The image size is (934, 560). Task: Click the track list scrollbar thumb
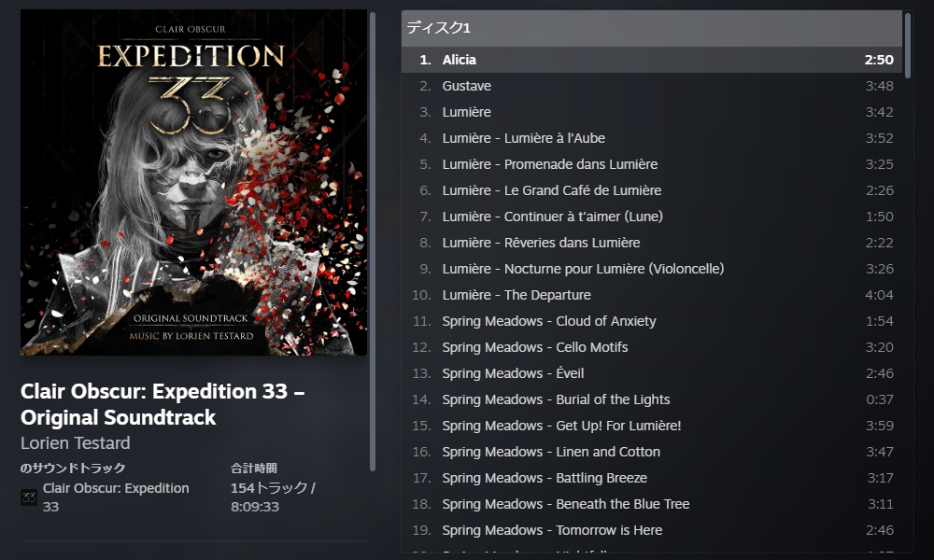coord(908,45)
